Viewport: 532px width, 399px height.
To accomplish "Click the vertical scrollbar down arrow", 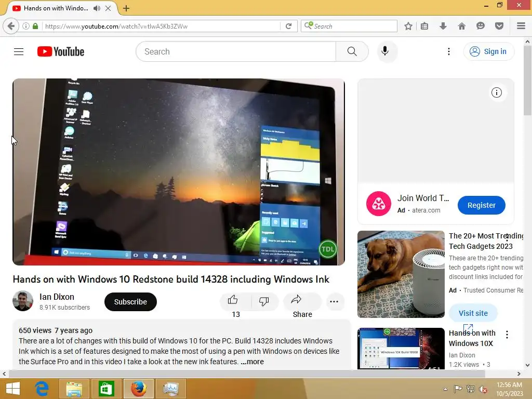I will point(527,365).
